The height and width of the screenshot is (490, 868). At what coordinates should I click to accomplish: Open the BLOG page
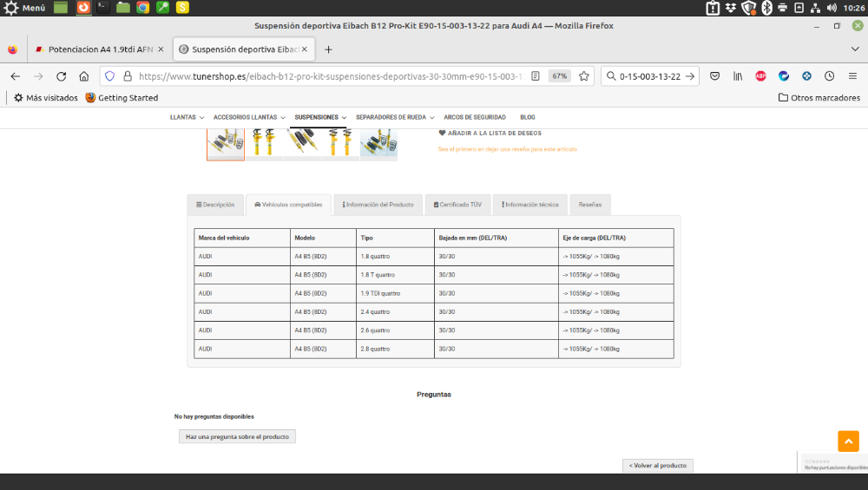[x=528, y=117]
